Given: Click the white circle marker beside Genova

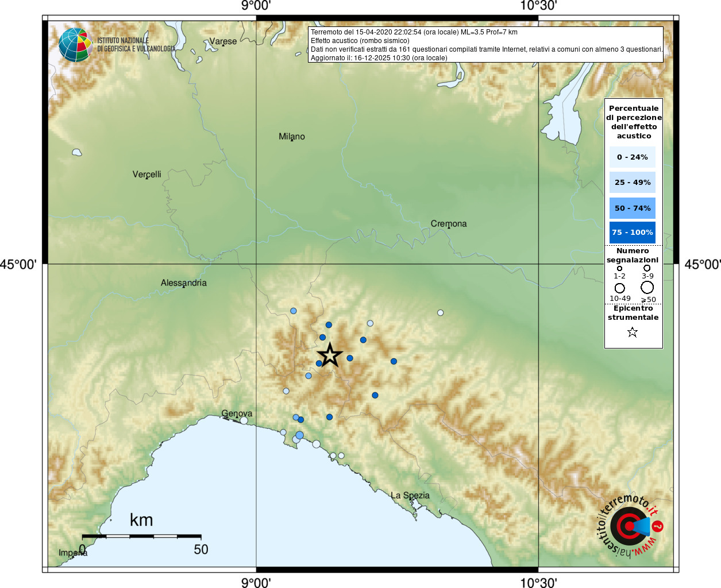Looking at the screenshot, I should coord(244,420).
